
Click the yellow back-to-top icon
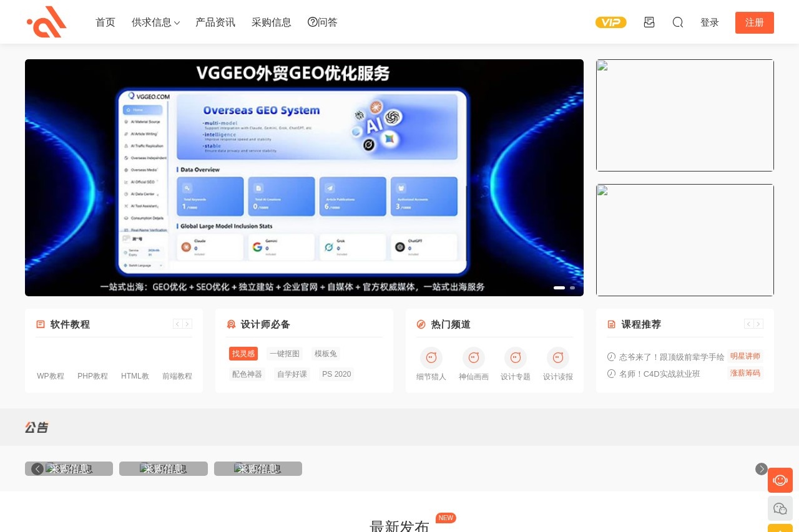[x=780, y=528]
